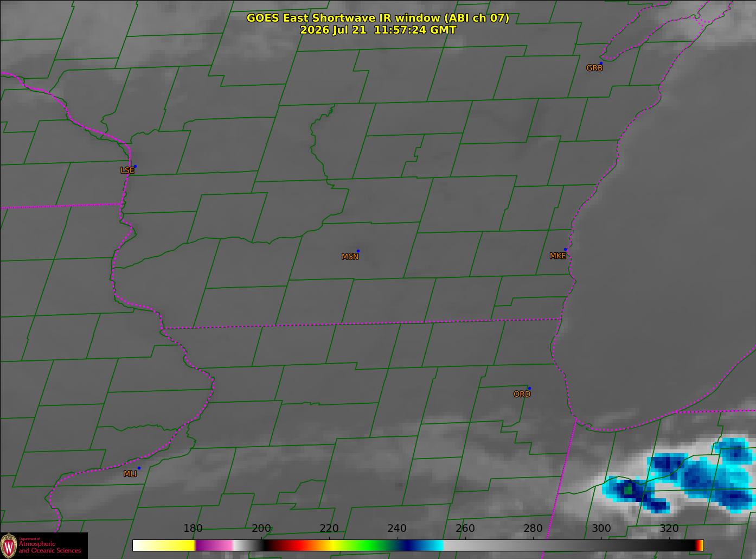Click the 300 tick label on the scale
The width and height of the screenshot is (756, 559).
601,529
